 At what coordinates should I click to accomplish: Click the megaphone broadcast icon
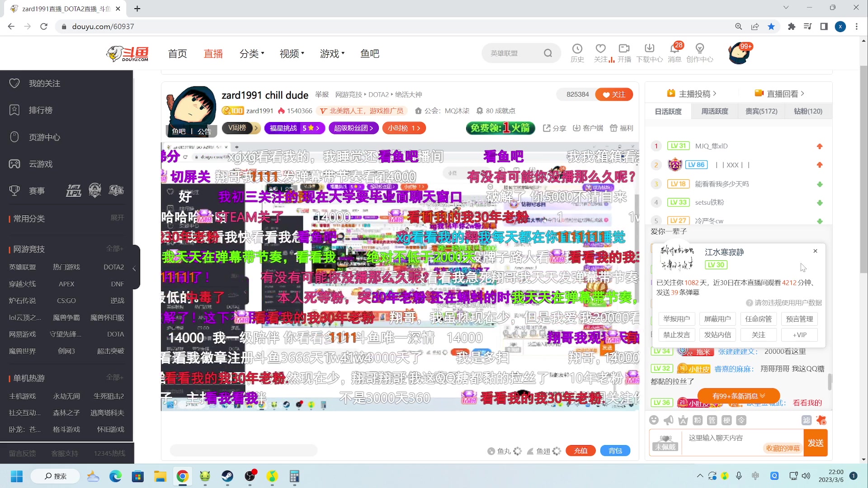coord(668,420)
